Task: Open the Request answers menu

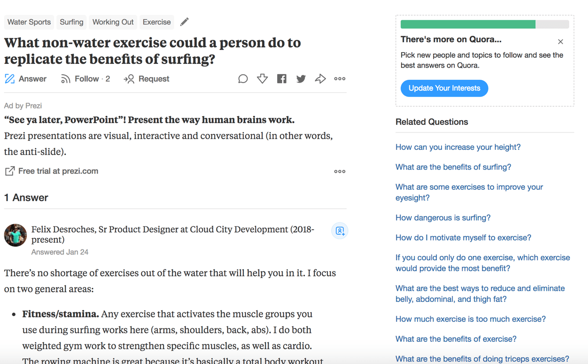Action: 146,78
